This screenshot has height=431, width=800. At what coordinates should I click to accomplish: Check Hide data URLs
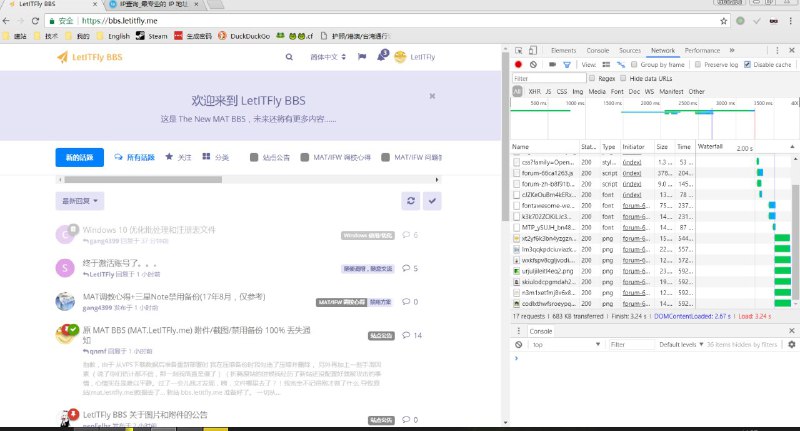(x=623, y=78)
